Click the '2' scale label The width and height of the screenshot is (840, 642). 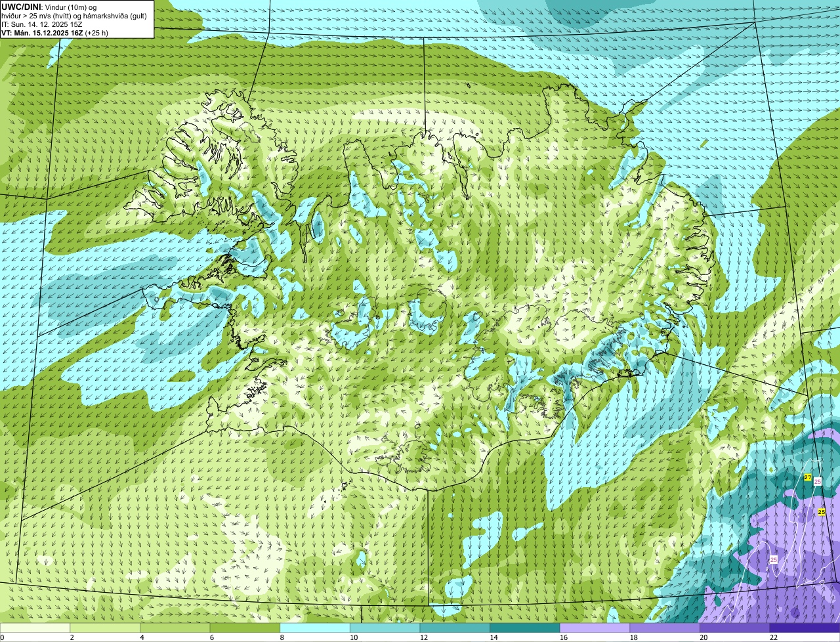click(x=72, y=637)
